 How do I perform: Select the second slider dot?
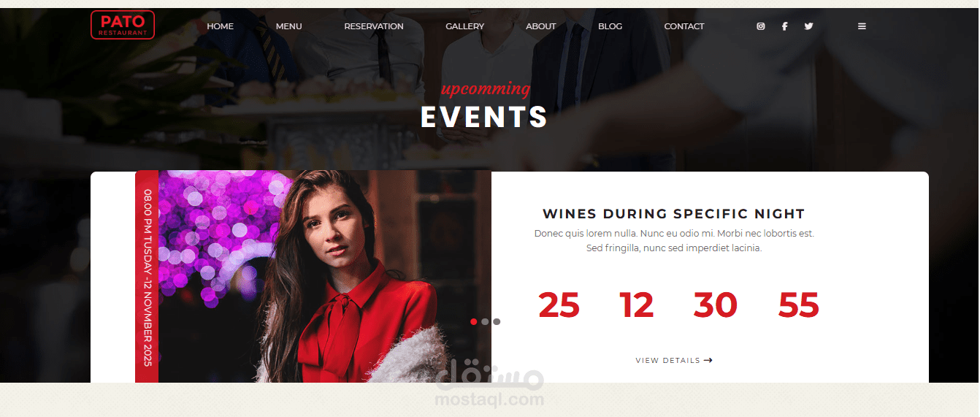[x=485, y=321]
